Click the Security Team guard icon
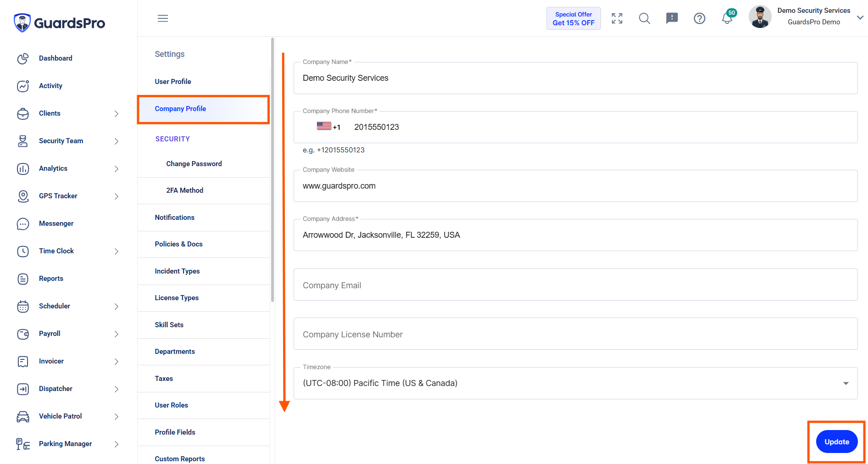This screenshot has width=868, height=464. (x=23, y=141)
